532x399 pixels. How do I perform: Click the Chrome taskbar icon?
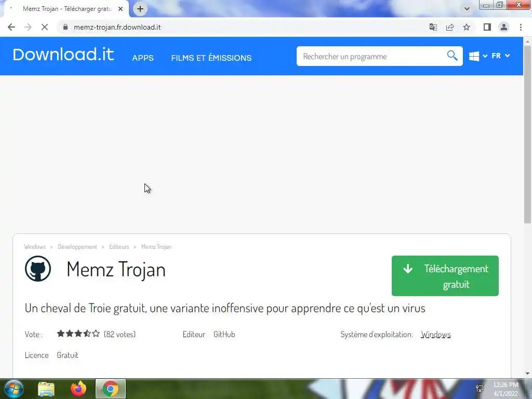[111, 389]
